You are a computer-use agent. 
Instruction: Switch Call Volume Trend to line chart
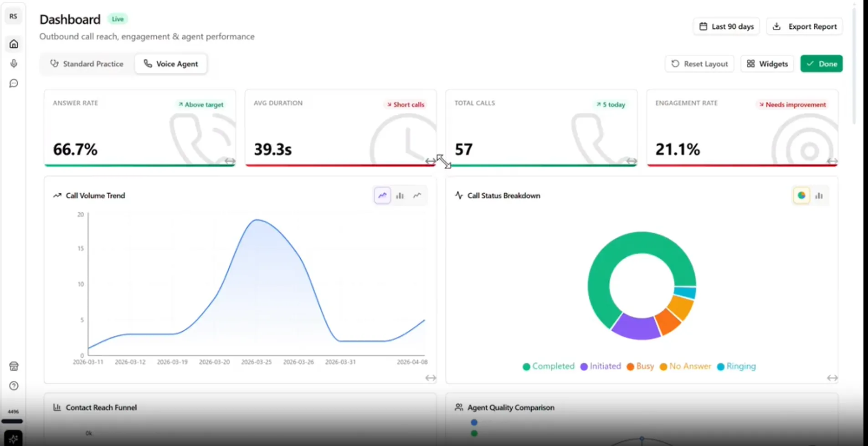(x=417, y=195)
